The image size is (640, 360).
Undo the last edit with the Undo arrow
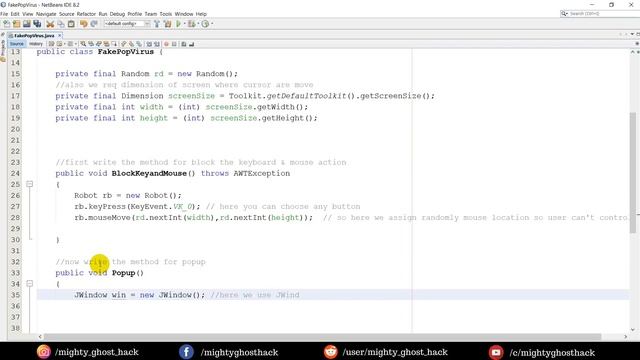[x=84, y=24]
